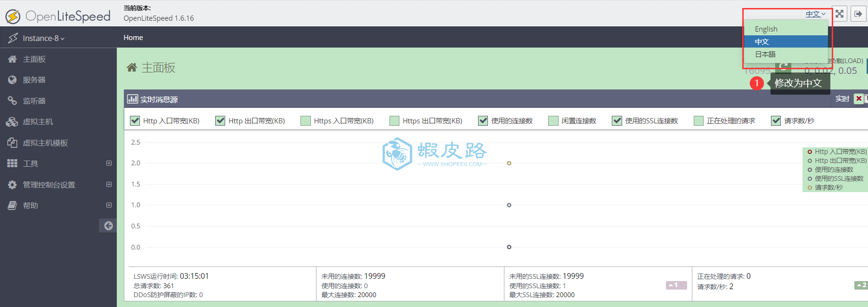This screenshot has width=868, height=307.
Task: Click the Http 出口带宽(KB) marker in chart legend
Action: tap(810, 161)
